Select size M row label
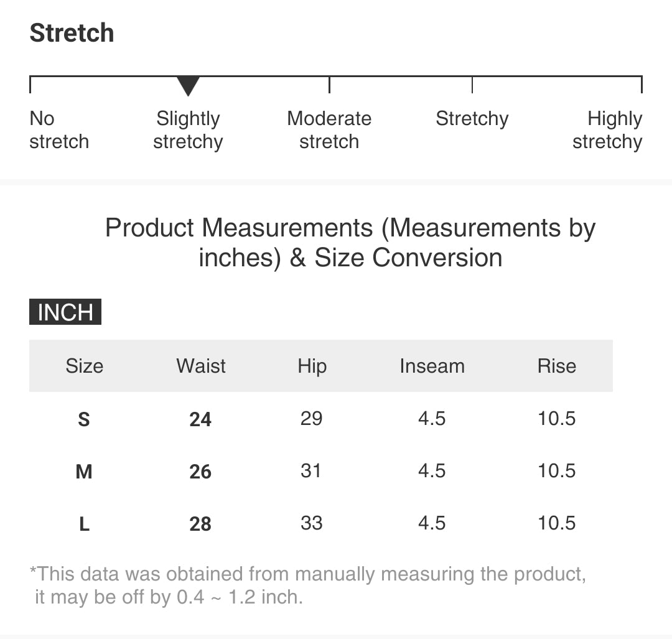This screenshot has height=639, width=672. coord(84,472)
